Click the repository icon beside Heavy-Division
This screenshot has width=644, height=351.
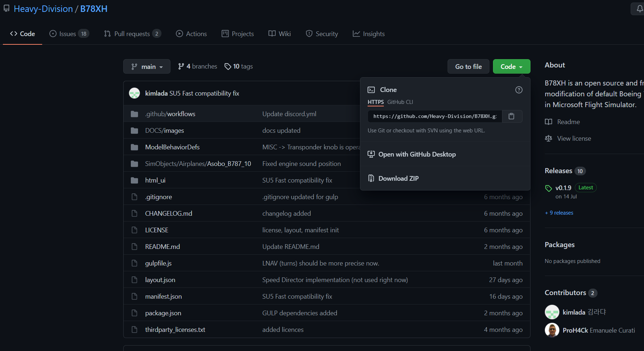coord(6,9)
